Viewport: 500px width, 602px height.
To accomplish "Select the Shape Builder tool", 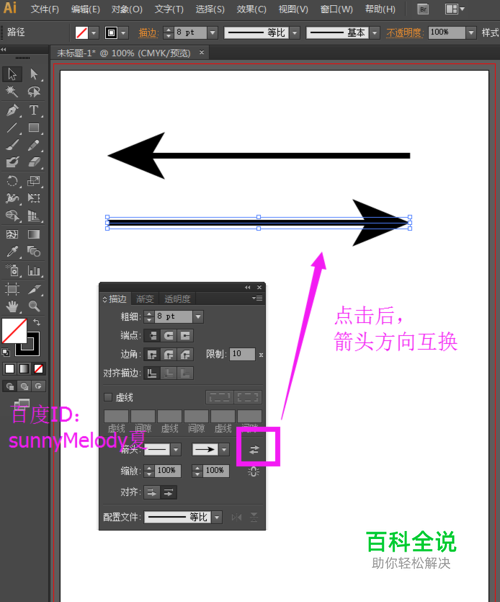I will (x=12, y=216).
